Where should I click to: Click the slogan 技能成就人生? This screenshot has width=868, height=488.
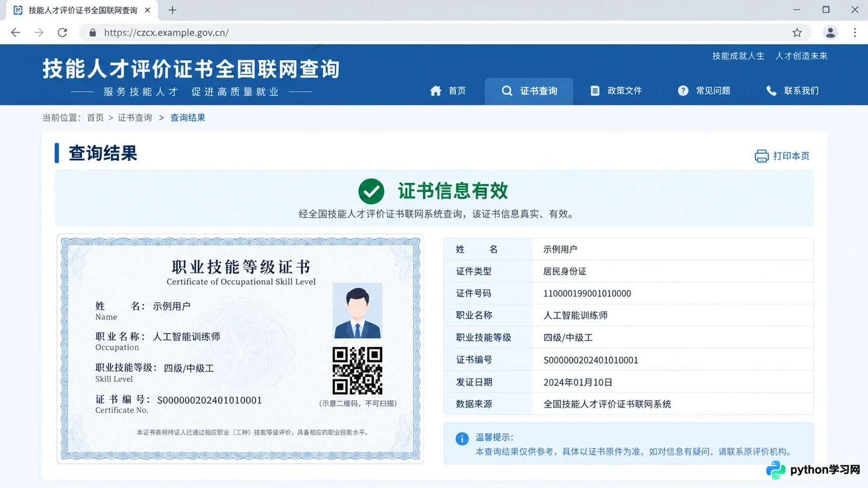738,56
